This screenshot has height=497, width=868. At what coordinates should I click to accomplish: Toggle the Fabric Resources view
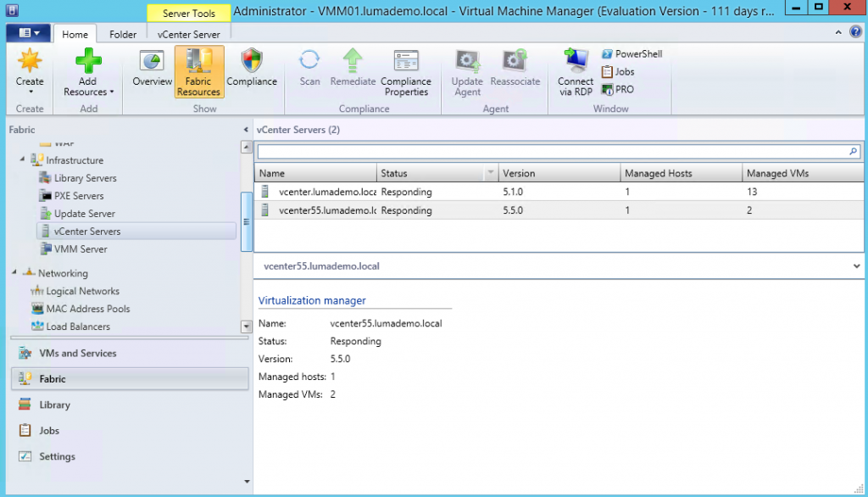click(198, 72)
